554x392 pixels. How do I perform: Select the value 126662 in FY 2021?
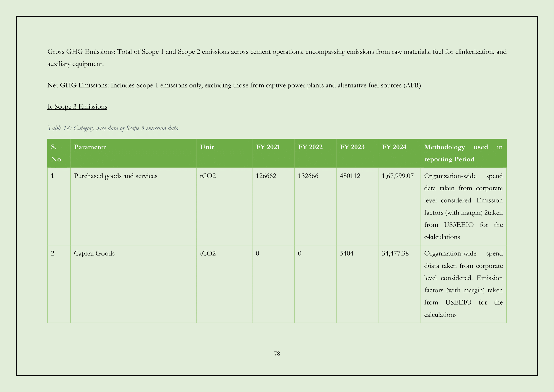tap(266, 176)
